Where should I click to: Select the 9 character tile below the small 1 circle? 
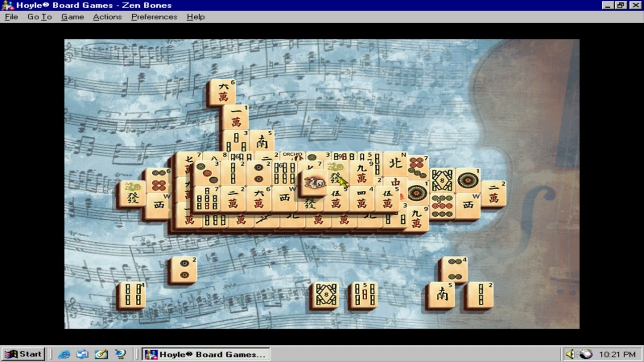click(417, 219)
